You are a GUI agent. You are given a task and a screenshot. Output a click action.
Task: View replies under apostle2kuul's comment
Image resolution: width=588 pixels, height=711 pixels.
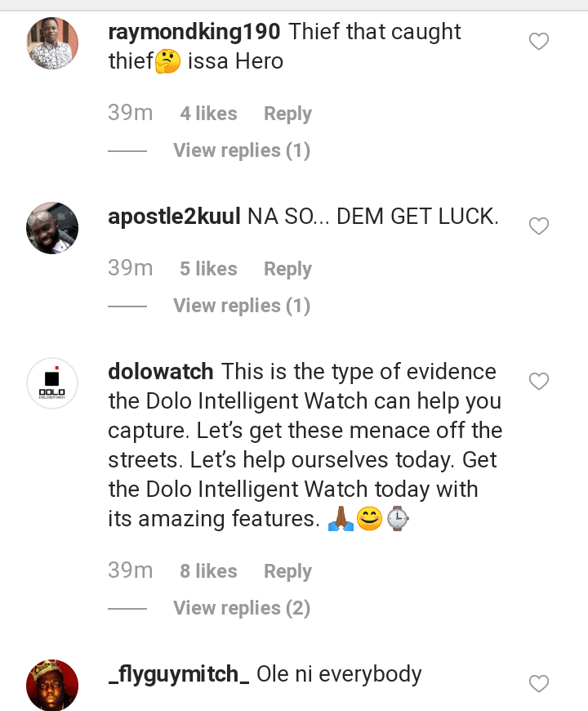(242, 306)
